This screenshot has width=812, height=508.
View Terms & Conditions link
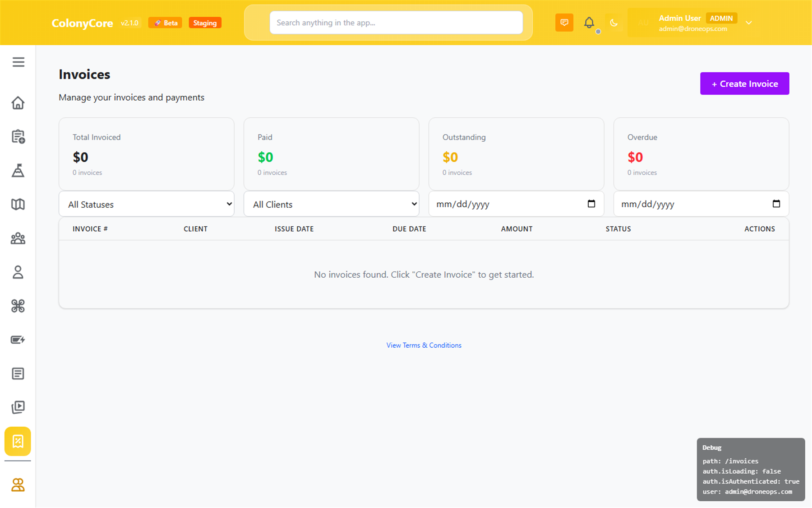(423, 345)
